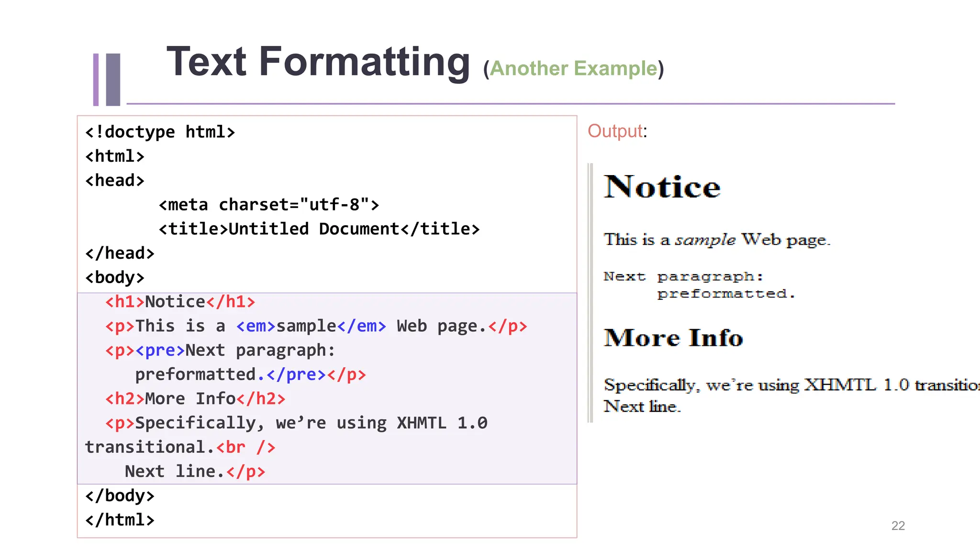Click the 'More Info' heading in the output
Screen dimensions: 980x551
673,338
